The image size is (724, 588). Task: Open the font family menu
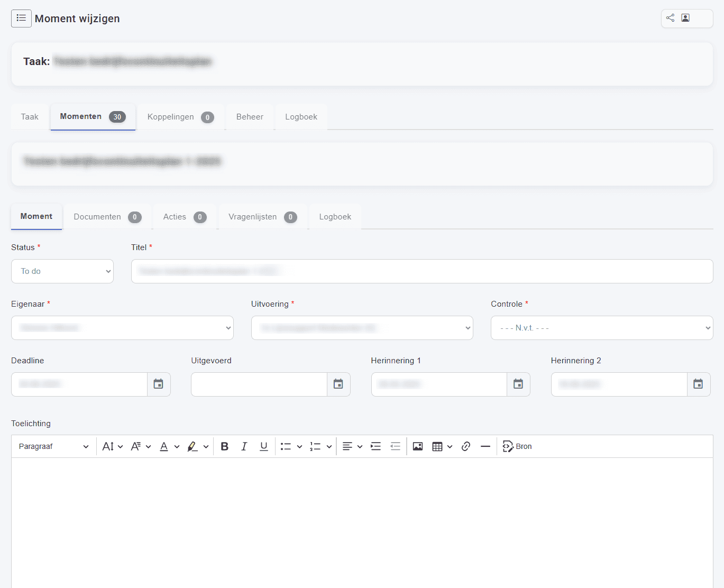pyautogui.click(x=141, y=446)
